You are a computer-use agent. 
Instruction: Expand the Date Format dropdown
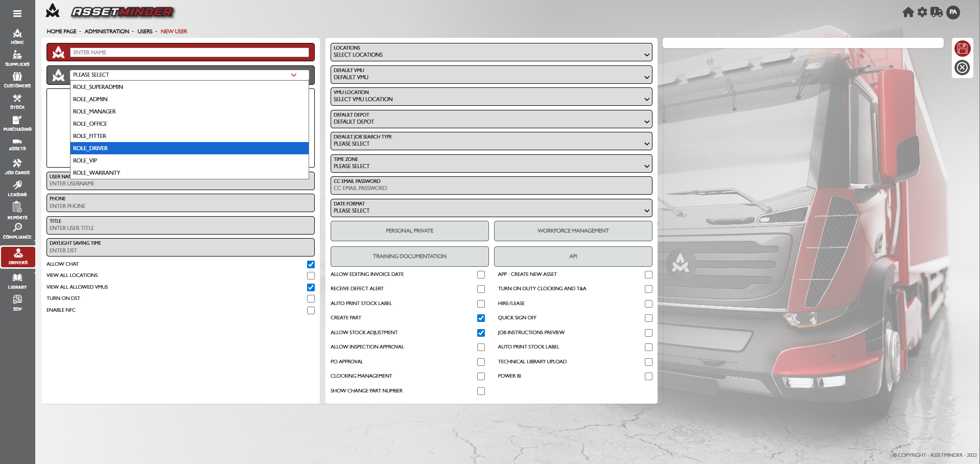tap(491, 207)
